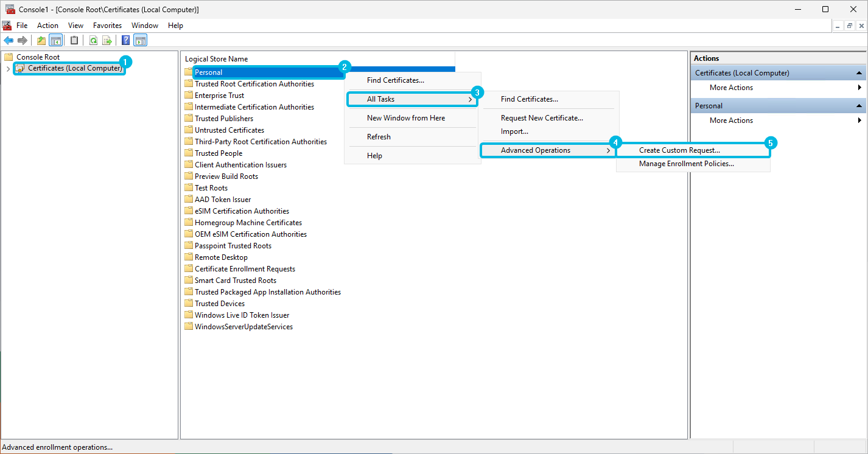Click the Remote Desktop folder icon
868x454 pixels.
coord(189,257)
